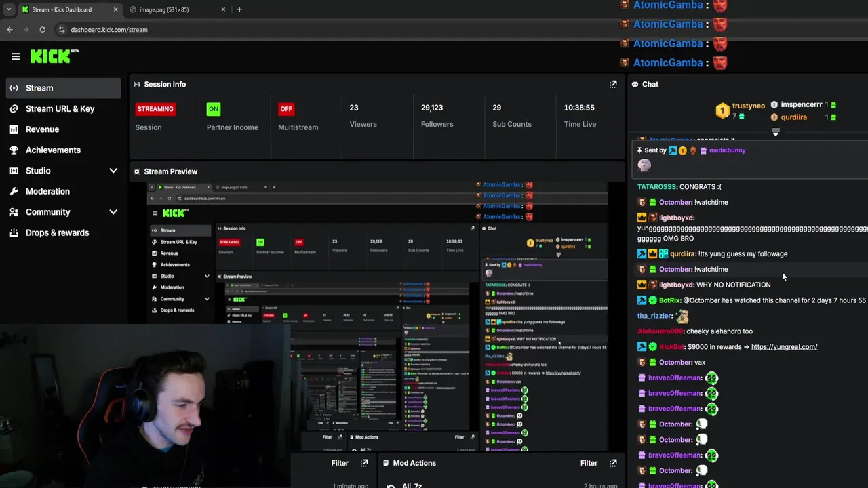Click the Stream sidebar icon
This screenshot has height=488, width=868.
[x=14, y=88]
